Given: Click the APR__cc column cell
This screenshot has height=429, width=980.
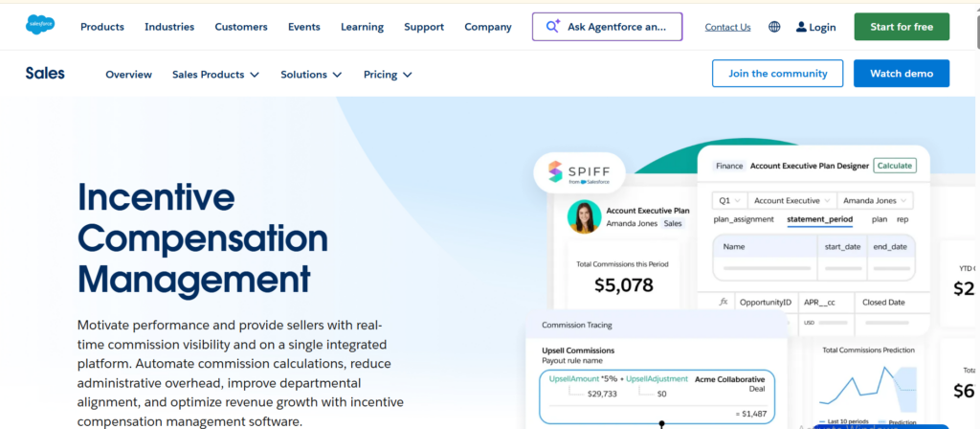Looking at the screenshot, I should coord(819,302).
